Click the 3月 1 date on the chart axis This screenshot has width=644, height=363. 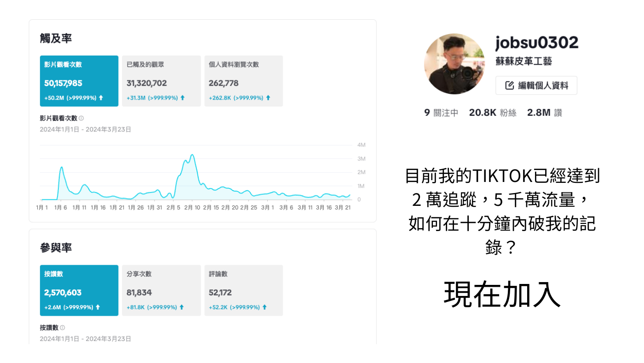coord(268,208)
